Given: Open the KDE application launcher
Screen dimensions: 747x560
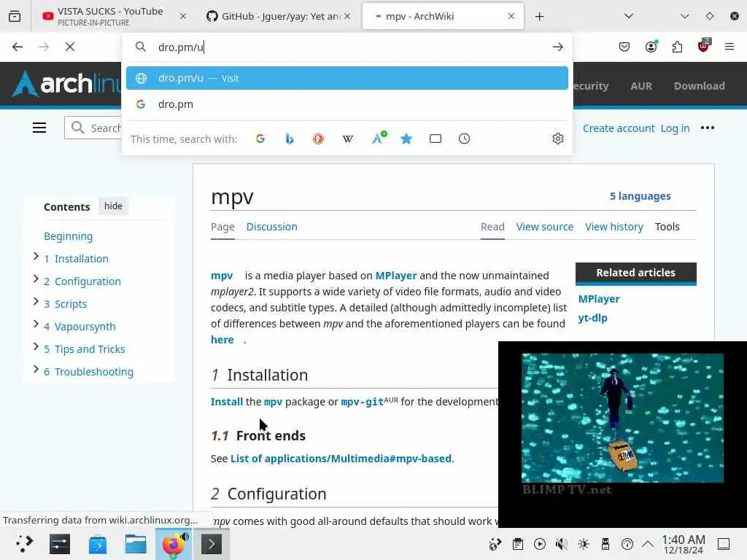Looking at the screenshot, I should click(x=23, y=544).
